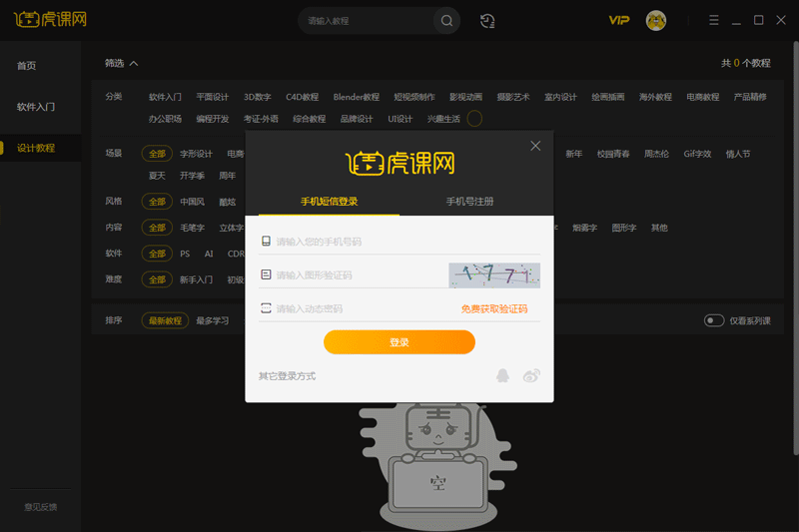Viewport: 799px width, 532px height.
Task: Select 兴趣生活 category filter
Action: (443, 119)
